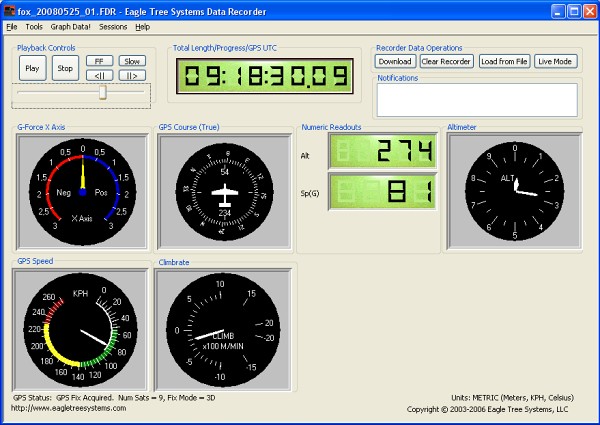
Task: Click the Play playback button
Action: pos(33,68)
